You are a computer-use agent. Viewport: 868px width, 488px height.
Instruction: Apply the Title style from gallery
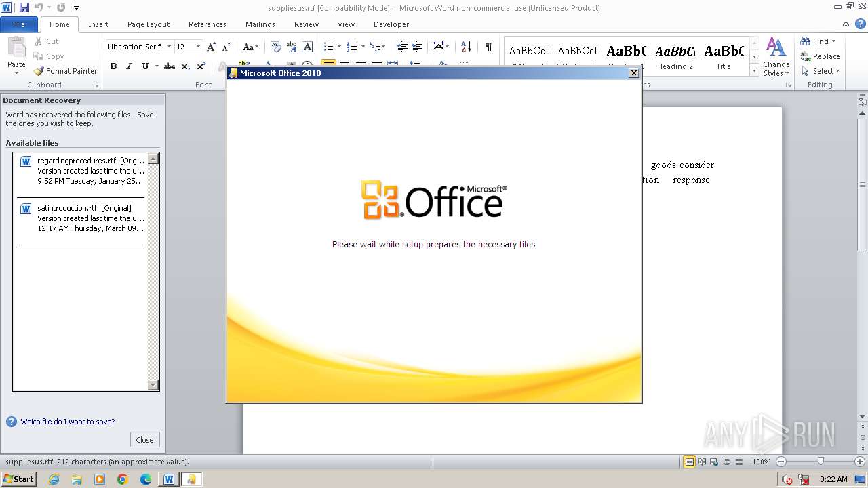coord(724,57)
